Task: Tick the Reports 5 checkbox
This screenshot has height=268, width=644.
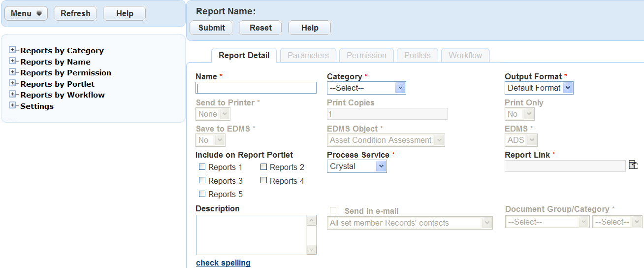Action: click(202, 194)
